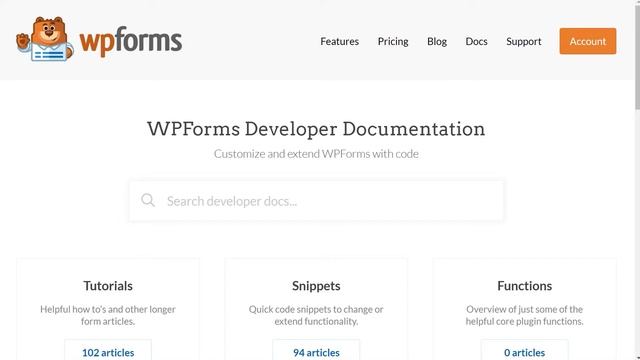This screenshot has width=640, height=360.
Task: Go to the Pricing page
Action: (x=393, y=41)
